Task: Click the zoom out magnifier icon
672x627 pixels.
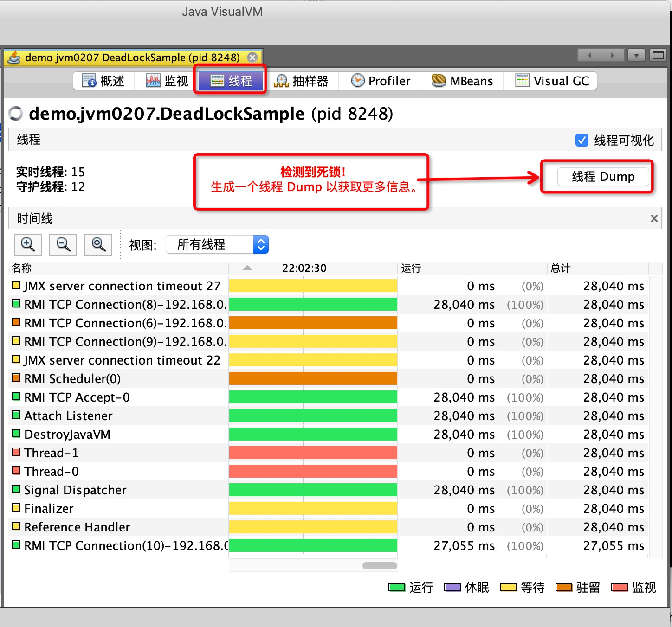Action: pyautogui.click(x=63, y=244)
